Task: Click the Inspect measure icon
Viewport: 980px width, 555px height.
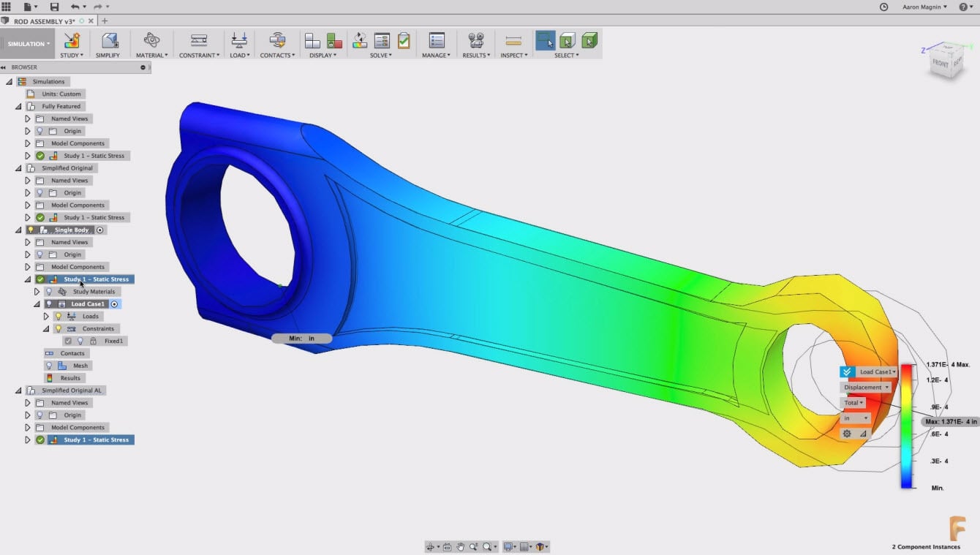Action: click(x=513, y=40)
